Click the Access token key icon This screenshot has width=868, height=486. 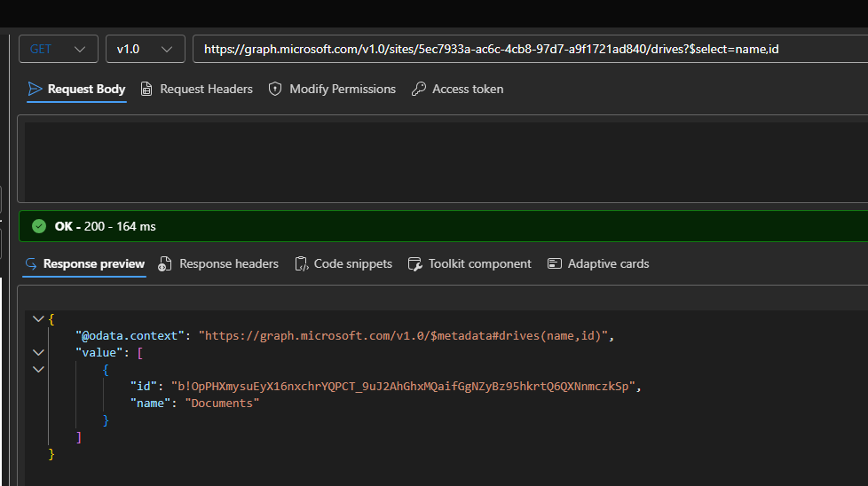click(x=418, y=89)
